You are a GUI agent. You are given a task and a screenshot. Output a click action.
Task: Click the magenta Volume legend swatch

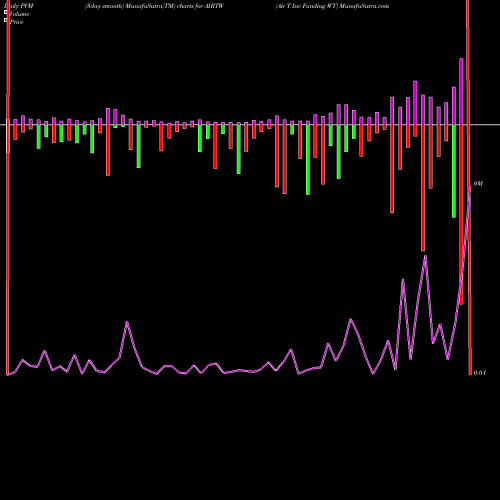point(5,13)
